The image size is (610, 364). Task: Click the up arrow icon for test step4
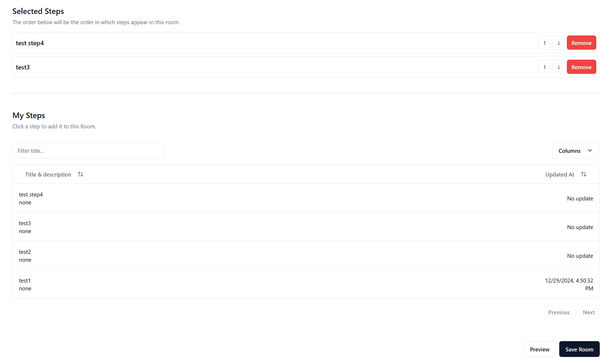tap(544, 43)
